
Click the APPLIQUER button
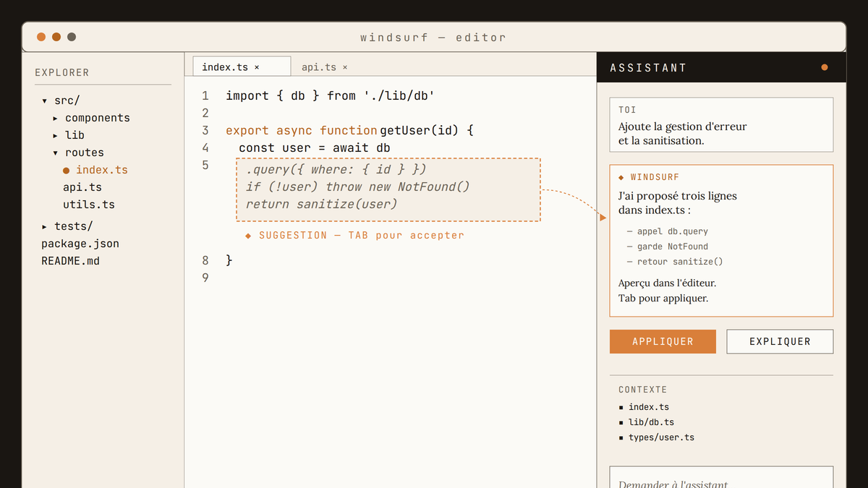click(x=663, y=341)
